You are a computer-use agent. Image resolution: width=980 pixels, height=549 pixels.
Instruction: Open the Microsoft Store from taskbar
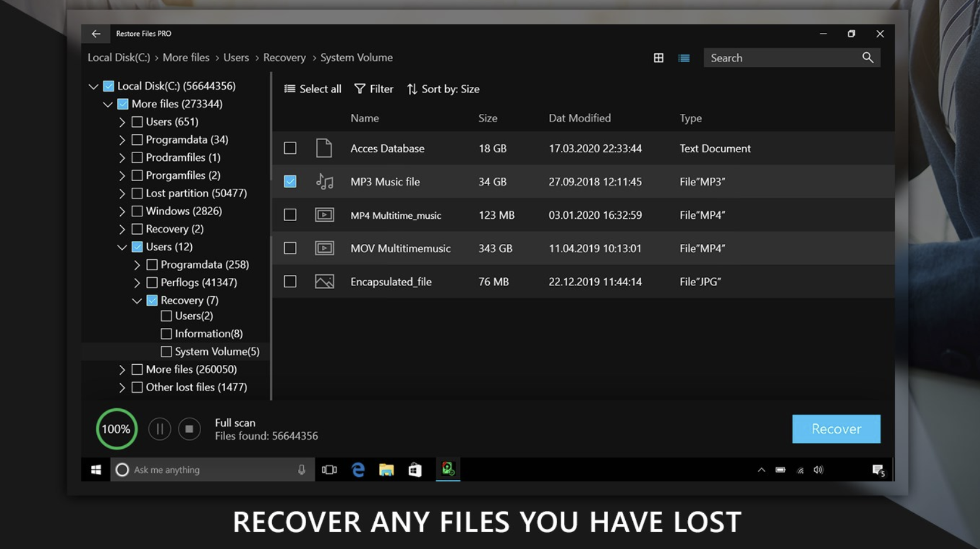pyautogui.click(x=415, y=470)
